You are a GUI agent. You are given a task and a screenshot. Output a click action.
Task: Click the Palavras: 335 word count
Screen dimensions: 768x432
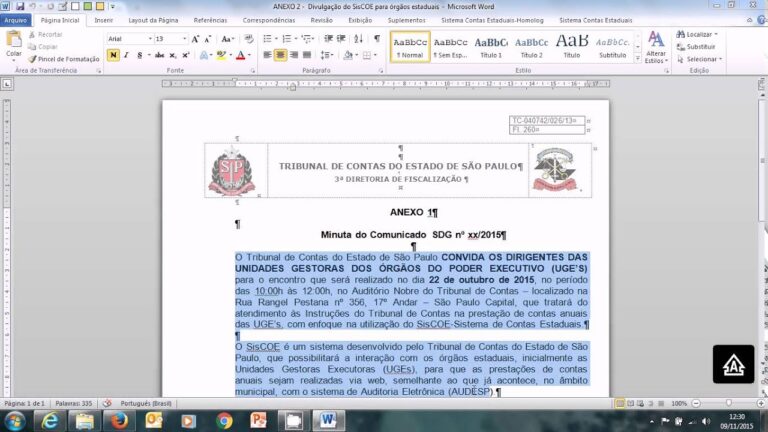click(73, 404)
